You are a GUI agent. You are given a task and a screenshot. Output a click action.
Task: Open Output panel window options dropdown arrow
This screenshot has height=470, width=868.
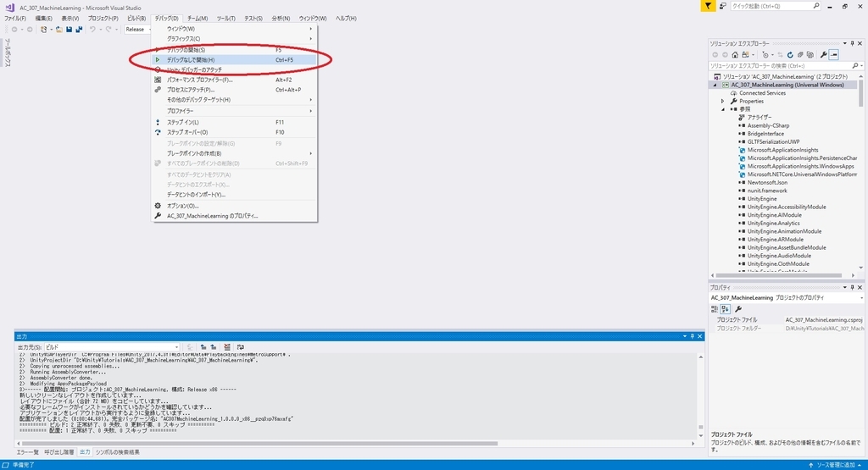click(685, 336)
